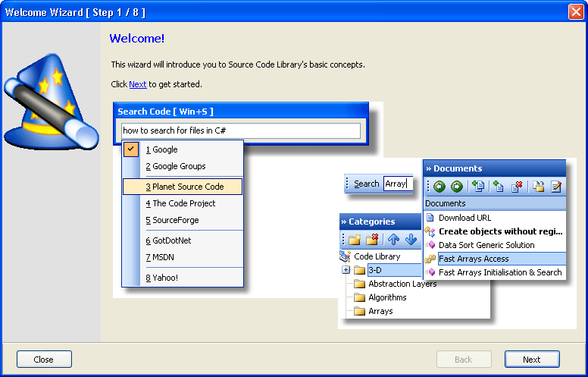
Task: Click the page icon beside Download URL
Action: coord(430,218)
